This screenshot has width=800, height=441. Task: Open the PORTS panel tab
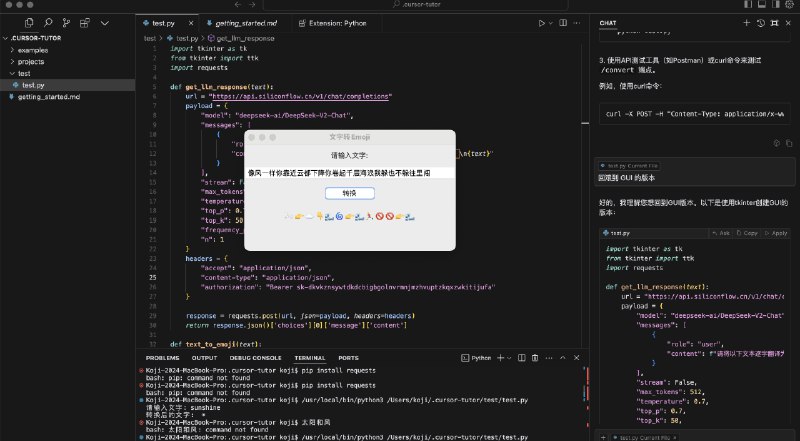(348, 358)
